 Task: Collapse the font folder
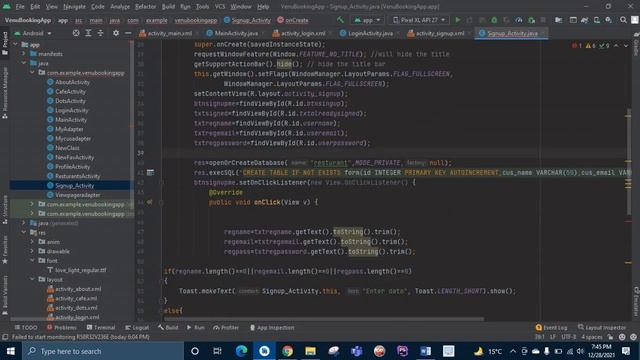tap(32, 260)
